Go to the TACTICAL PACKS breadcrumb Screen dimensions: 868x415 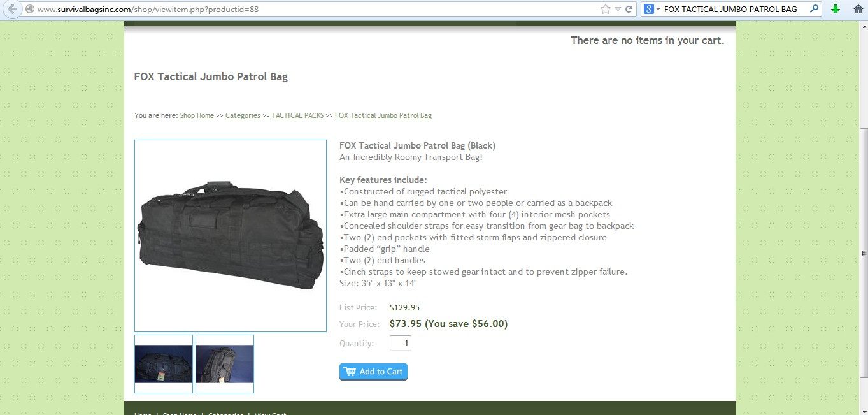(297, 115)
